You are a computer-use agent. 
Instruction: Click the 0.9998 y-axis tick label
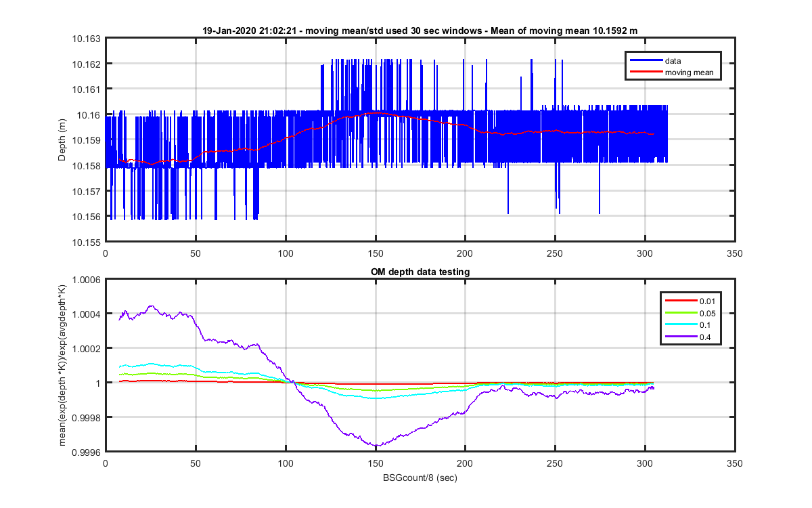tap(87, 418)
